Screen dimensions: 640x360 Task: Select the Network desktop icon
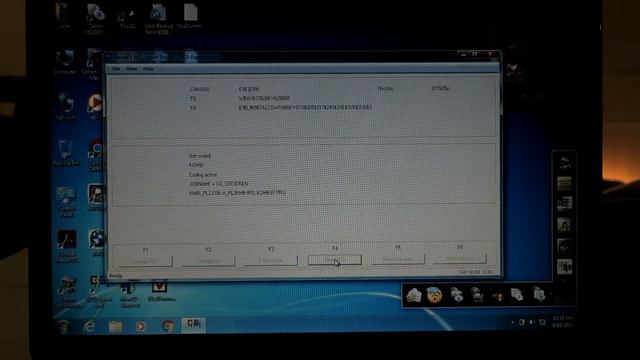(x=65, y=107)
